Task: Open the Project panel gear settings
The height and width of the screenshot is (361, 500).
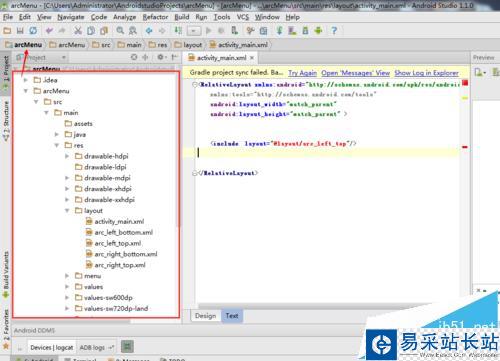Action: [161, 57]
